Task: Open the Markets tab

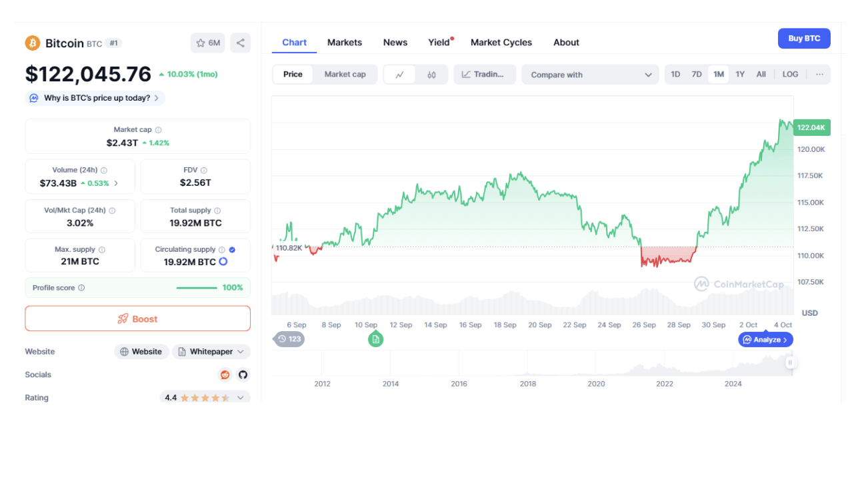Action: tap(345, 43)
